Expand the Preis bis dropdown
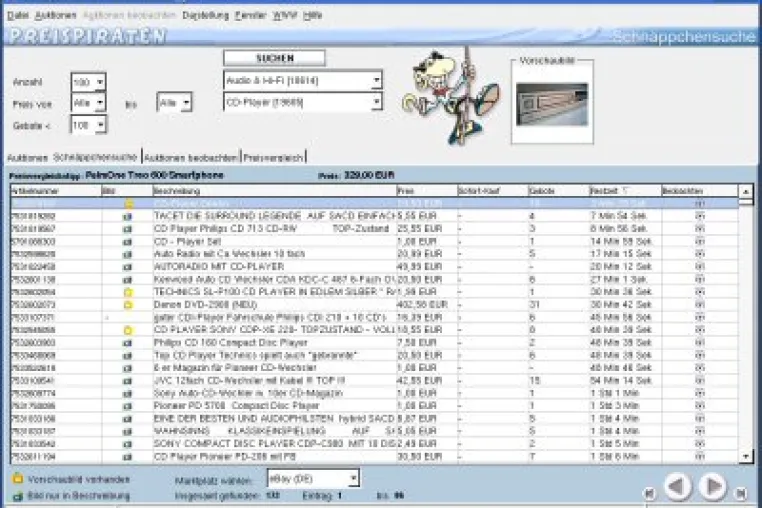The width and height of the screenshot is (762, 508). tap(186, 103)
